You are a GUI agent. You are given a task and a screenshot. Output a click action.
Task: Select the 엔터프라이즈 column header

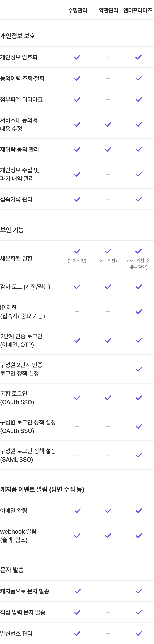(138, 10)
